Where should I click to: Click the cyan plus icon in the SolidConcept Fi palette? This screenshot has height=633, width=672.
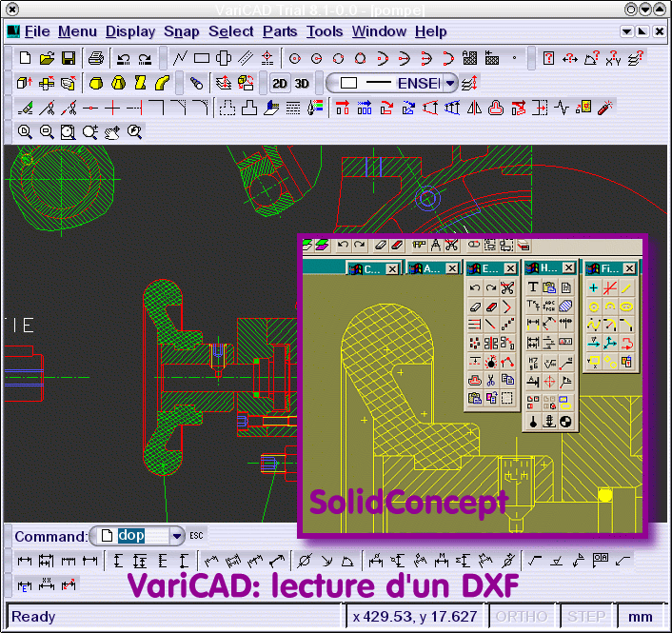[x=594, y=287]
